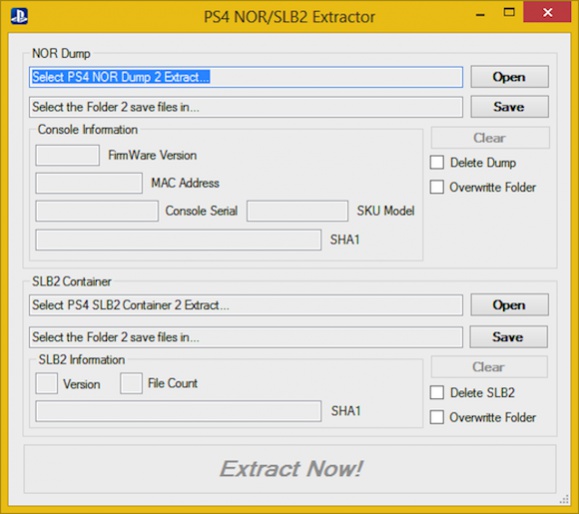Image resolution: width=579 pixels, height=514 pixels.
Task: Click the NOR Dump output folder field
Action: pyautogui.click(x=246, y=107)
